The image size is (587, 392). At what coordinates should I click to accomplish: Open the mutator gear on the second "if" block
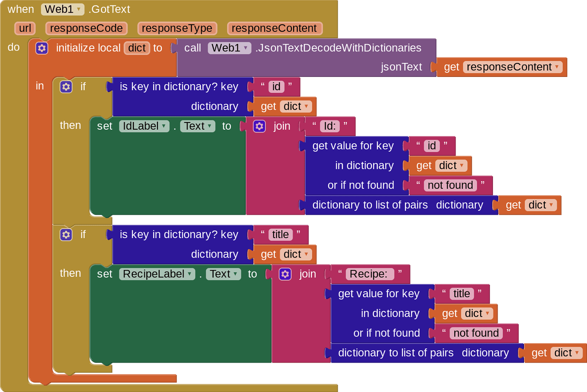point(66,234)
